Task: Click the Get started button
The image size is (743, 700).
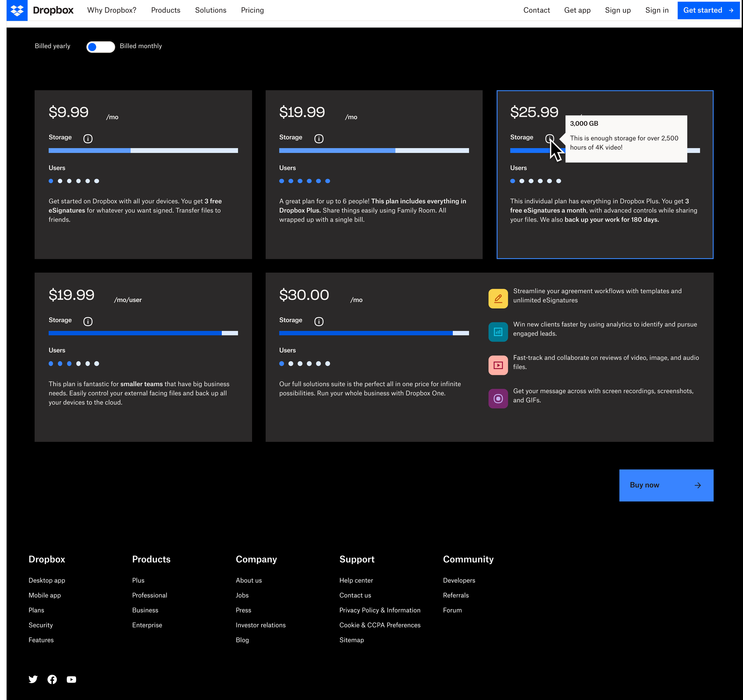Action: click(708, 10)
